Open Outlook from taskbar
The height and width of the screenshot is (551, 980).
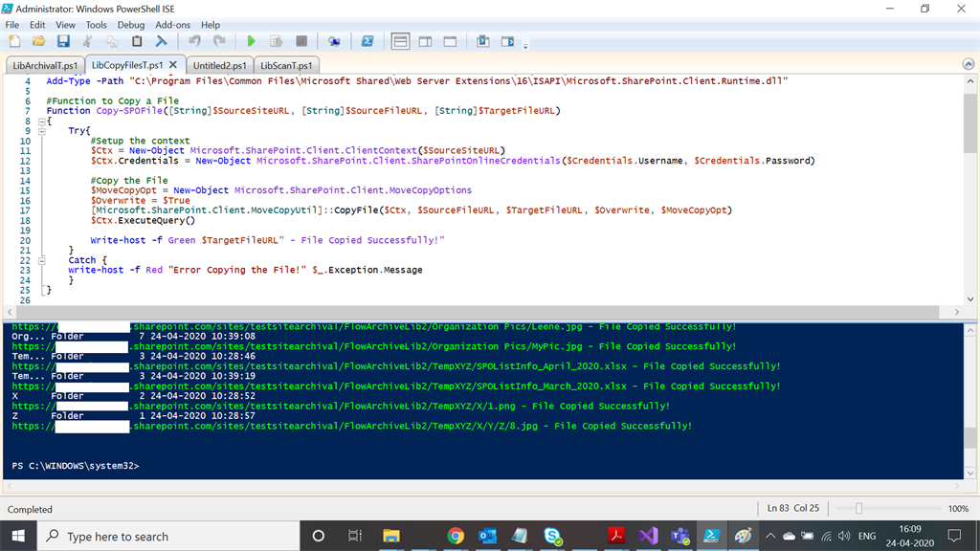487,536
